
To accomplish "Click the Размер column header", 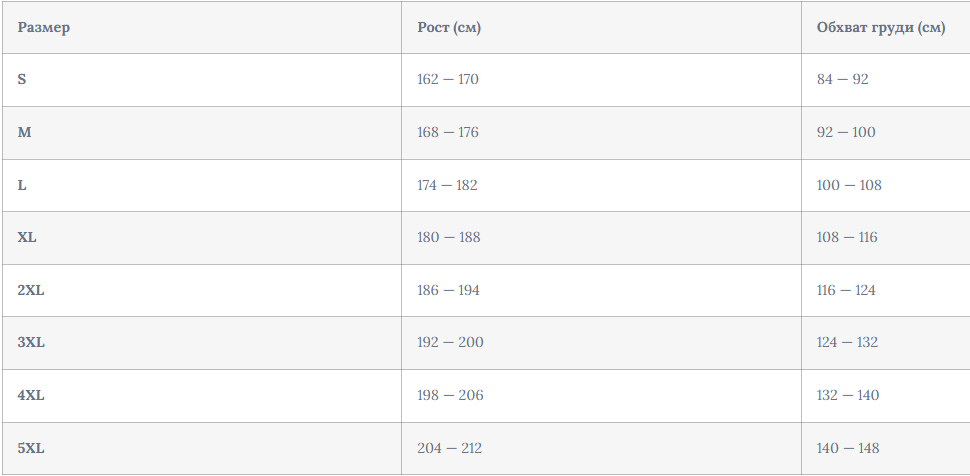I will click(44, 28).
